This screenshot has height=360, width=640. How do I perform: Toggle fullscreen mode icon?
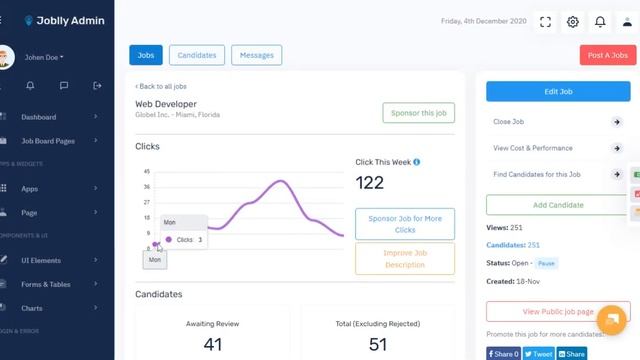point(545,22)
